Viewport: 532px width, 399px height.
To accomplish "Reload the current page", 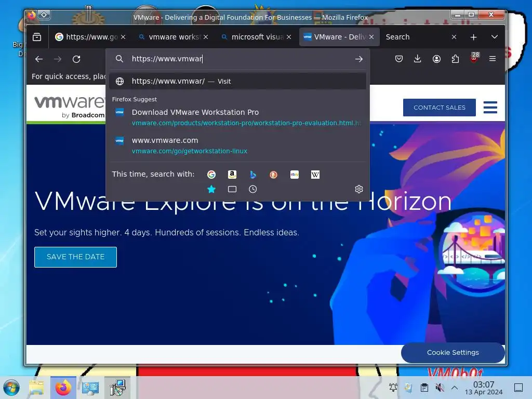I will [x=76, y=59].
